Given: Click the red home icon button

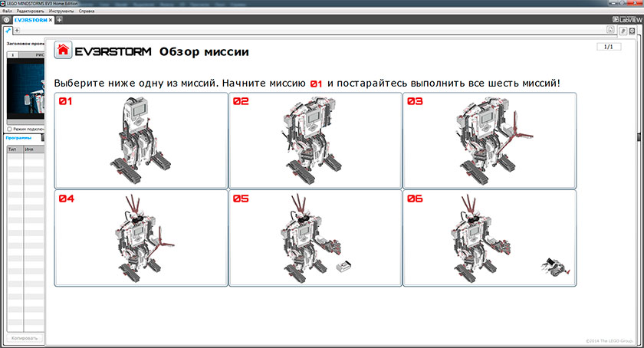Looking at the screenshot, I should point(63,51).
